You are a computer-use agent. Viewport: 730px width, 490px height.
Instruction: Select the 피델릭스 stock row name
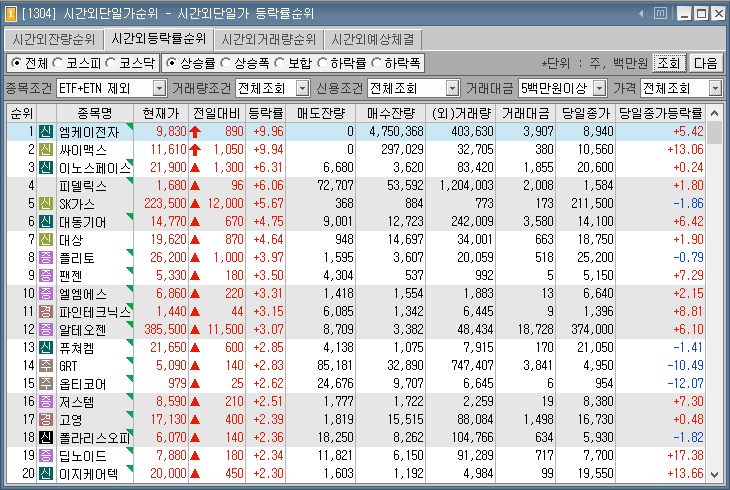pos(83,186)
